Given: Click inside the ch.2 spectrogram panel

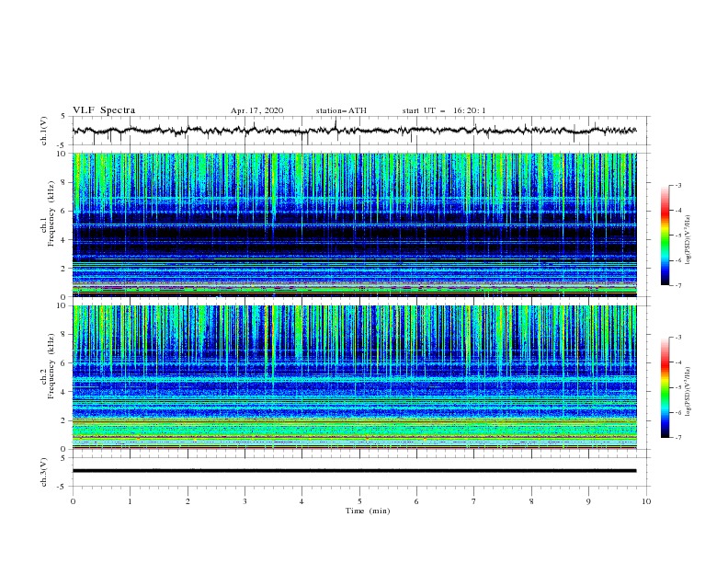Looking at the screenshot, I should pyautogui.click(x=354, y=377).
